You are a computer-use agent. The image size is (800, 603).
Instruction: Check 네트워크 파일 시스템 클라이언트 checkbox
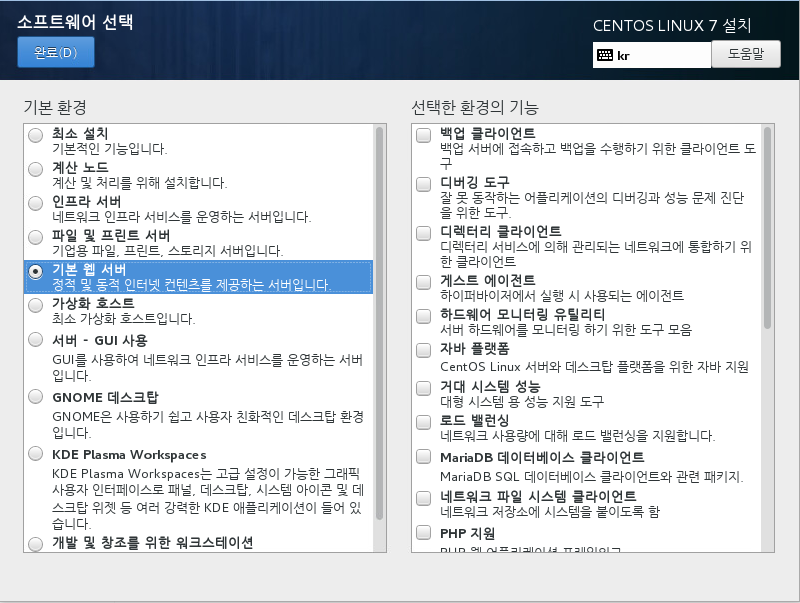point(423,498)
